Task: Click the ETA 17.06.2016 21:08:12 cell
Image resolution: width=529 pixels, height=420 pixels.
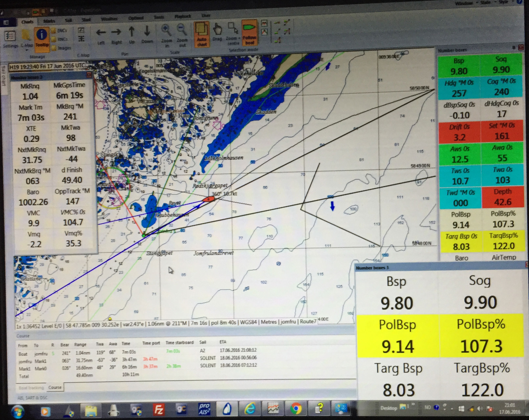Action: (x=238, y=350)
